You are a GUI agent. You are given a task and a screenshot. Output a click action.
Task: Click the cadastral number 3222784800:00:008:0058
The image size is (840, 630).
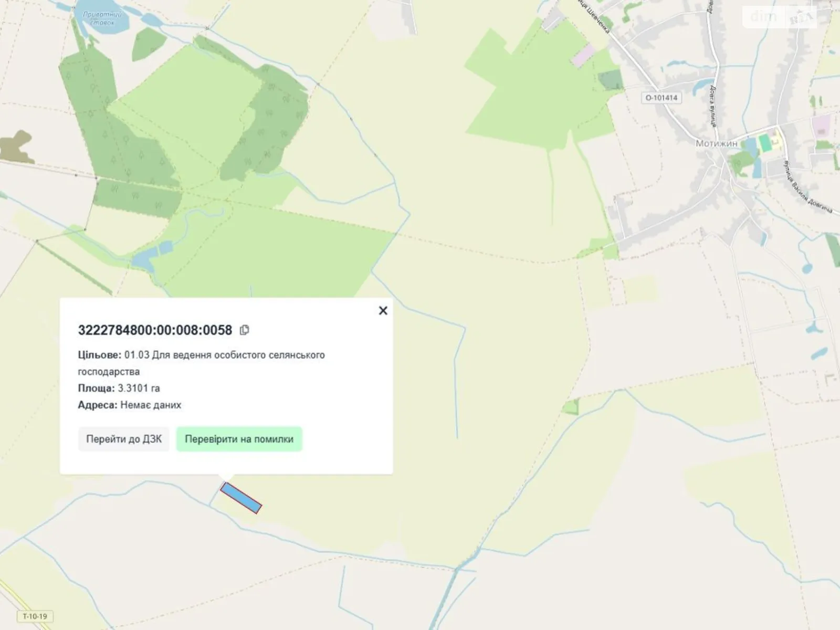155,330
